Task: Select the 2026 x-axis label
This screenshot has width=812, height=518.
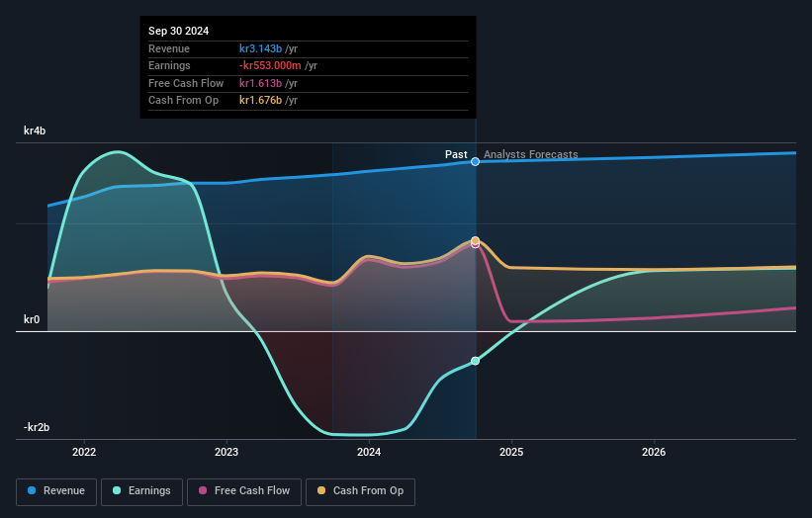Action: (x=654, y=452)
